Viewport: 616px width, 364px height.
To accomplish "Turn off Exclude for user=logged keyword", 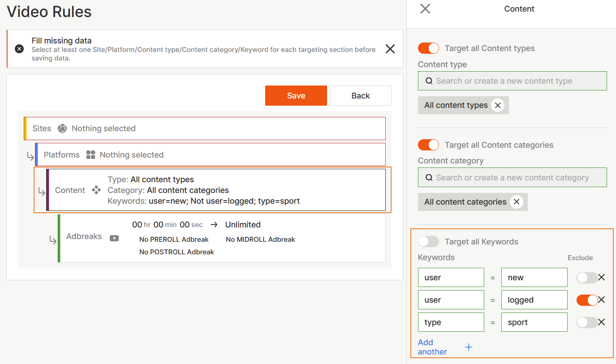I will coord(586,300).
